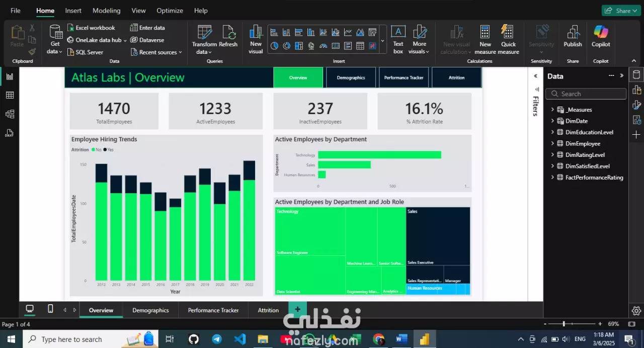Select the 2022 bar in Hiring Trends
This screenshot has height=348, width=644.
pos(249,220)
